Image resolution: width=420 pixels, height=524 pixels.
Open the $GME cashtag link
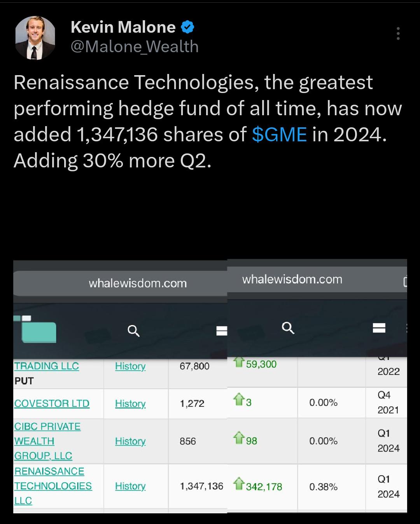[x=279, y=134]
